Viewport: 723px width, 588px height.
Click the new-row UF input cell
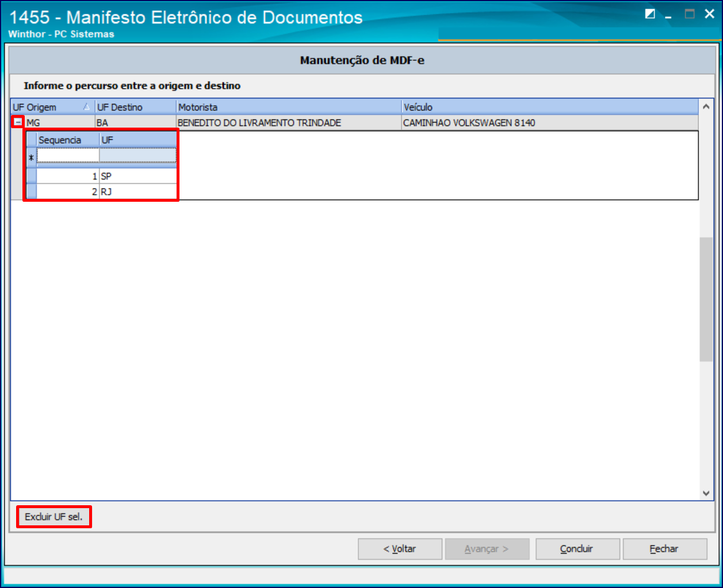coord(138,156)
